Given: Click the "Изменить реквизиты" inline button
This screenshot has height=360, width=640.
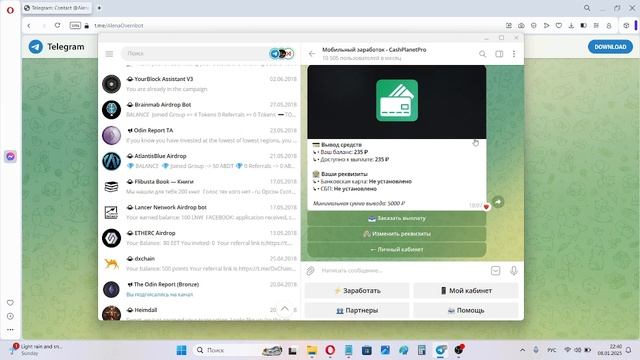Looking at the screenshot, I should (397, 234).
